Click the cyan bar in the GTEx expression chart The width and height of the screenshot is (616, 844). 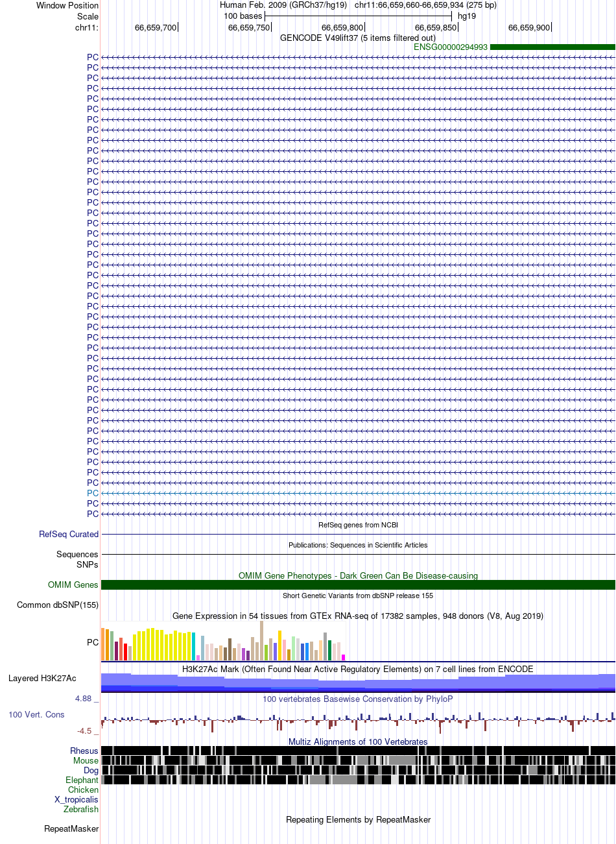click(194, 646)
